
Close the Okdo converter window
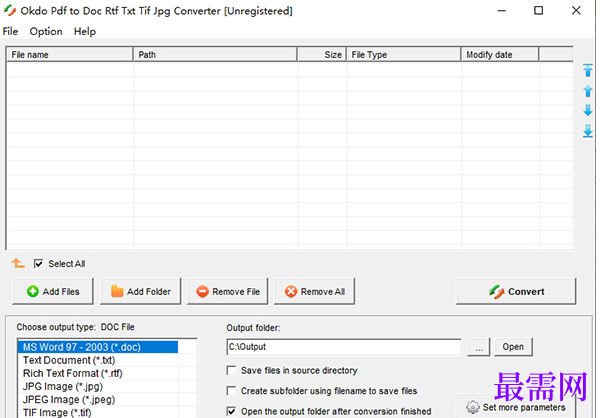point(576,10)
